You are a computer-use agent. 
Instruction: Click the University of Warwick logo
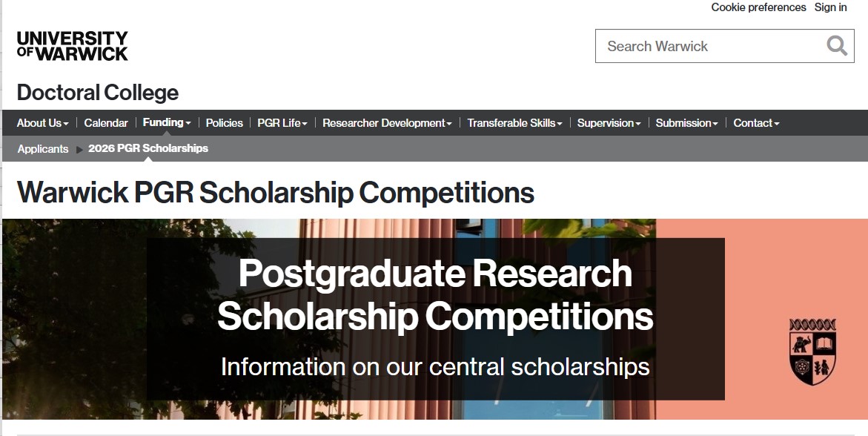click(73, 46)
